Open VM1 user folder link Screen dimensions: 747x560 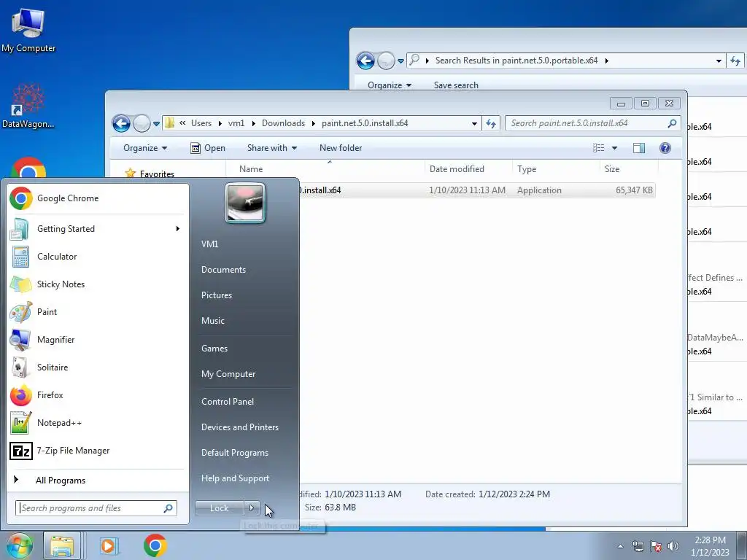point(209,244)
